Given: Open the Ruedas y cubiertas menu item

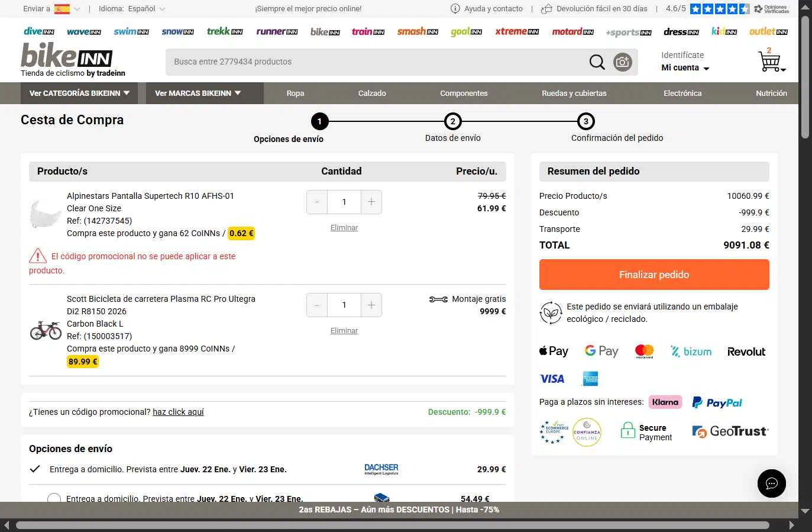Looking at the screenshot, I should pos(574,93).
